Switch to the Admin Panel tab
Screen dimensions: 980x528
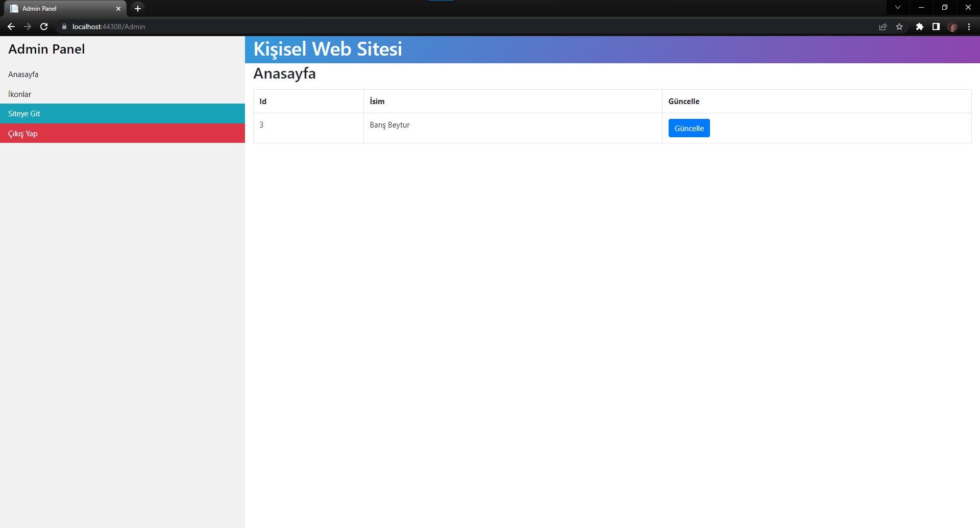tap(61, 8)
